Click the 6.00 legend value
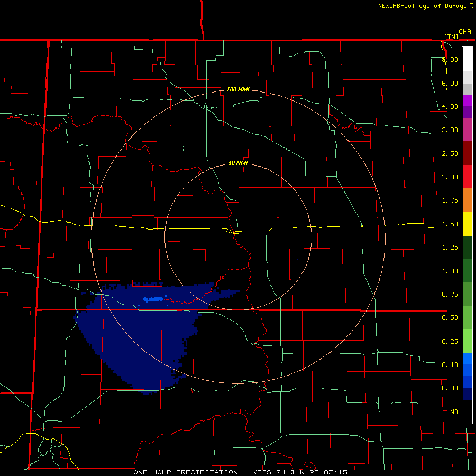 click(x=450, y=83)
